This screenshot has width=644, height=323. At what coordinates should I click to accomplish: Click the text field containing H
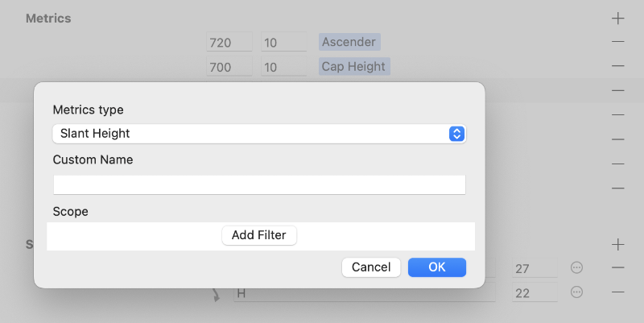tap(364, 293)
